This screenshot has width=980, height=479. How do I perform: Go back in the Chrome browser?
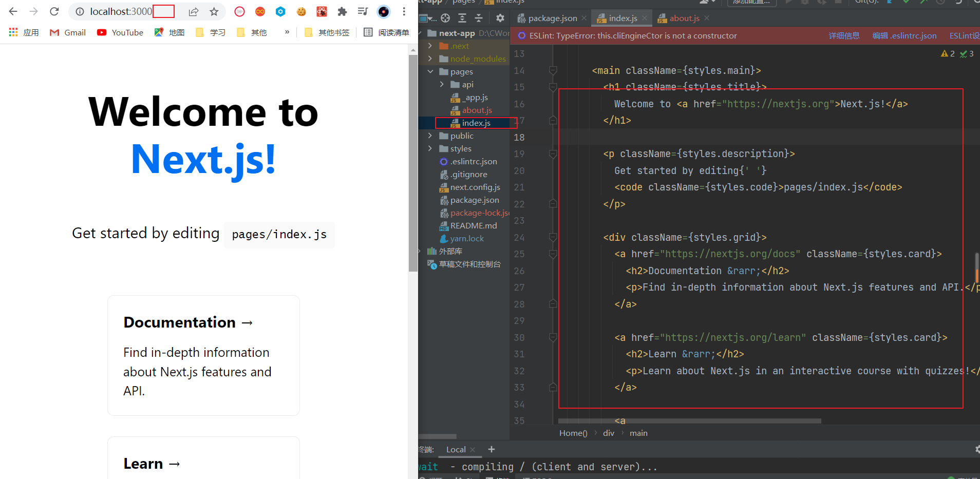click(x=13, y=11)
